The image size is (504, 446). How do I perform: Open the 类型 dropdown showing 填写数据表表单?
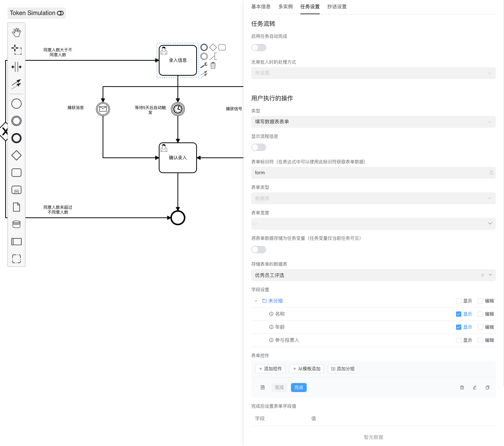(373, 122)
